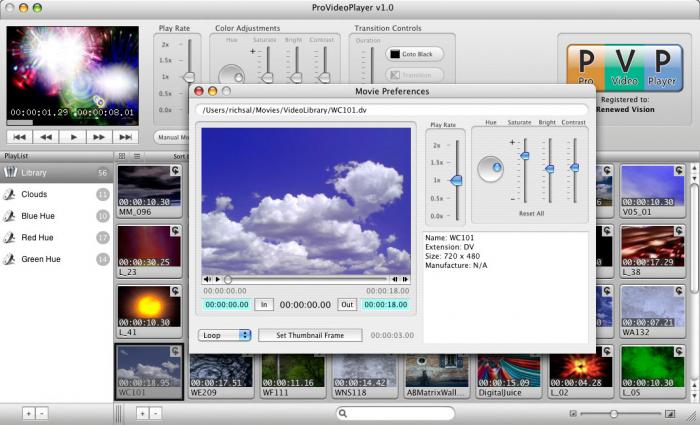This screenshot has height=425, width=700.
Task: Switch the library to list view
Action: 137,156
